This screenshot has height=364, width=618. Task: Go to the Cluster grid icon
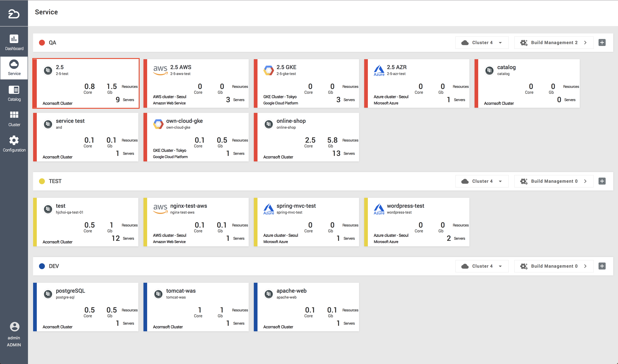(x=14, y=115)
